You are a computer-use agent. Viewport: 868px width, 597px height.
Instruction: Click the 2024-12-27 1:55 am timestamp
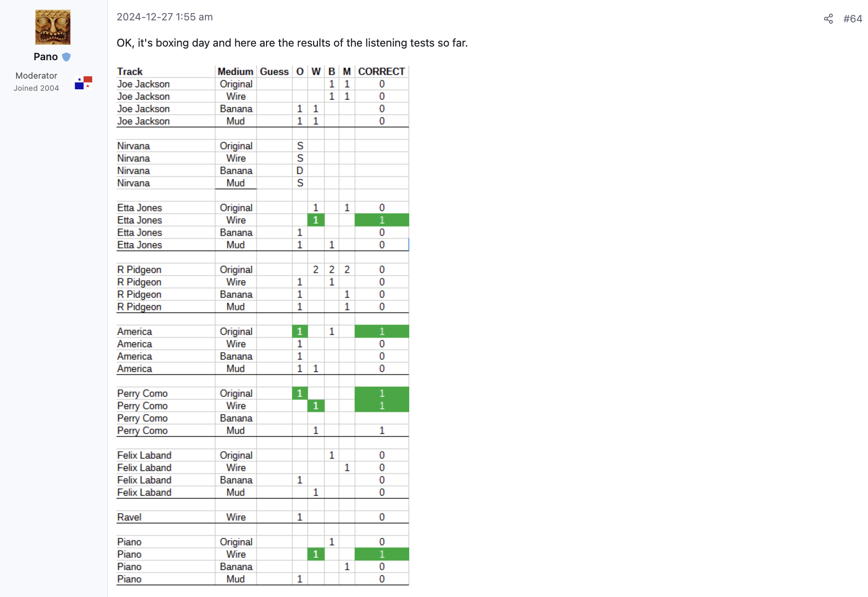[x=165, y=17]
